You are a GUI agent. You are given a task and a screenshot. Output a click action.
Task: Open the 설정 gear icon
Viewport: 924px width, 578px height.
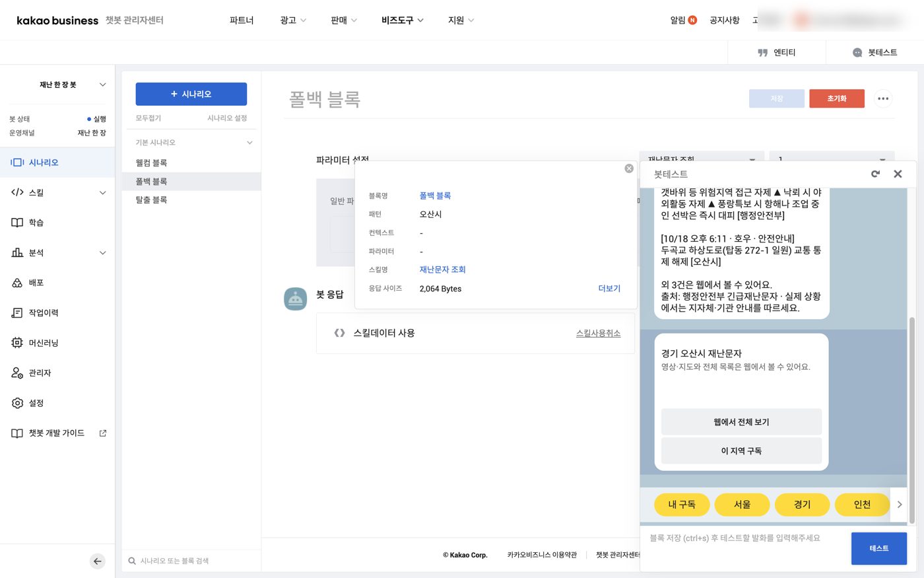click(17, 403)
